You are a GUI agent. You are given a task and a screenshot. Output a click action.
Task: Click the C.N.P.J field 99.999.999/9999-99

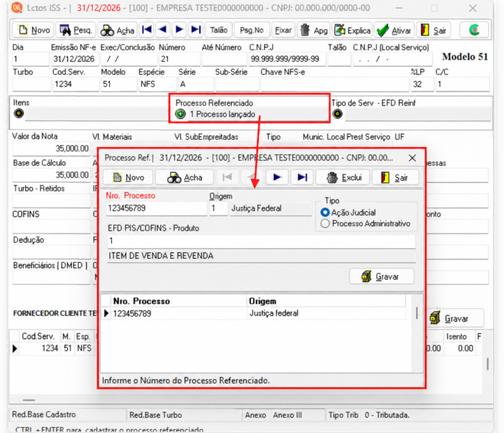click(x=287, y=59)
